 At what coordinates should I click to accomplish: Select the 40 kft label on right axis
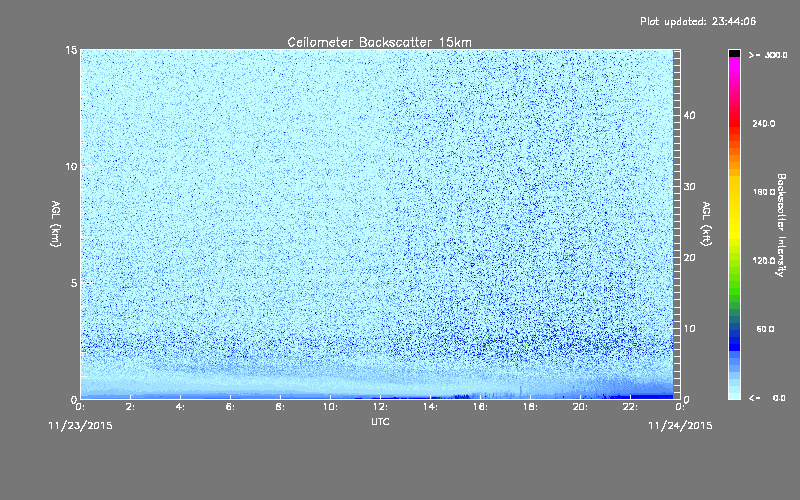689,115
